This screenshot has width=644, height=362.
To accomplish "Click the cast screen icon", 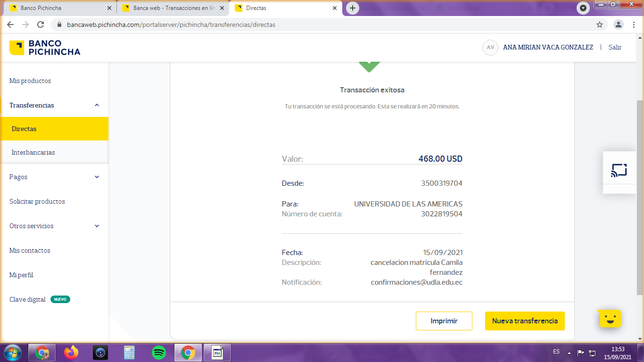I will [x=619, y=170].
